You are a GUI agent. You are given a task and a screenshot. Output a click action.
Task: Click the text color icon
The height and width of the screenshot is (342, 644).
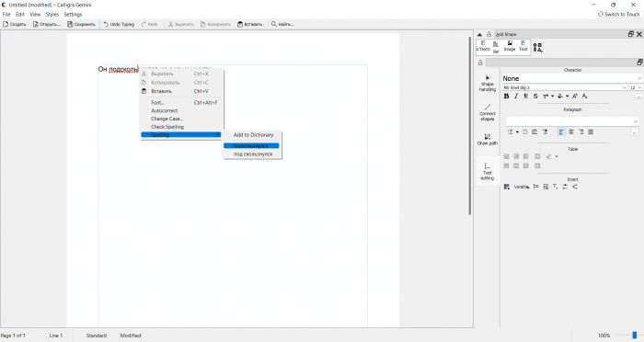pos(560,96)
